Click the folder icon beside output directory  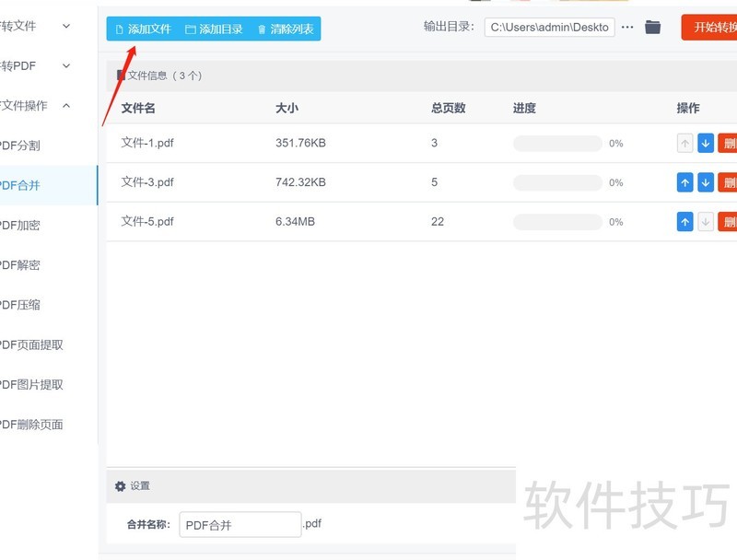652,28
